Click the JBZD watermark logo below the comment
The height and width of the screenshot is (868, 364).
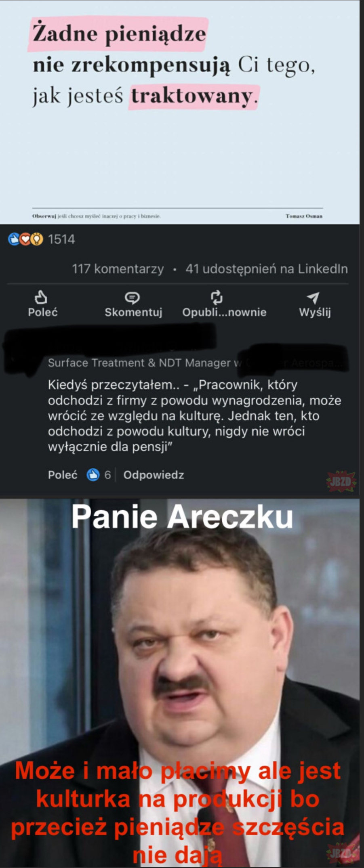tap(341, 481)
